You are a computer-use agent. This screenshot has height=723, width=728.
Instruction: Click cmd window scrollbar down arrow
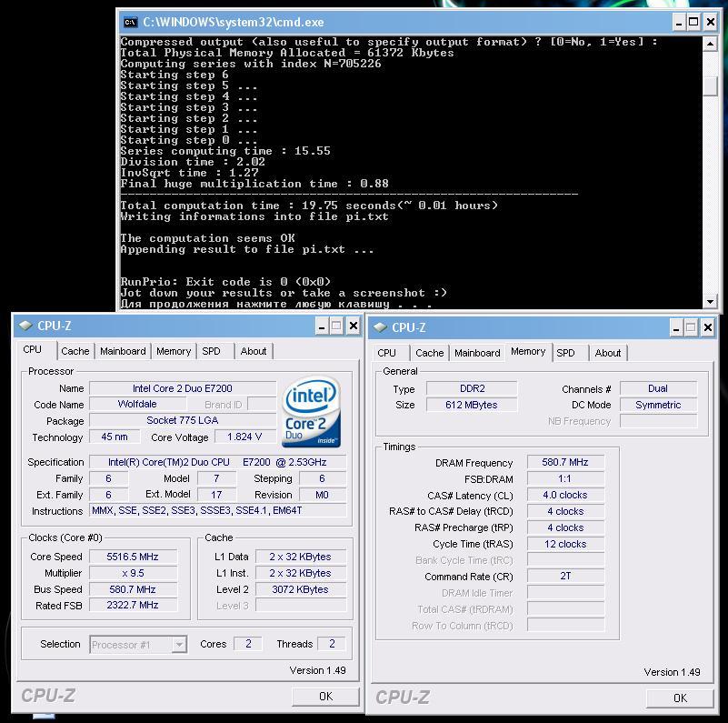click(x=710, y=302)
